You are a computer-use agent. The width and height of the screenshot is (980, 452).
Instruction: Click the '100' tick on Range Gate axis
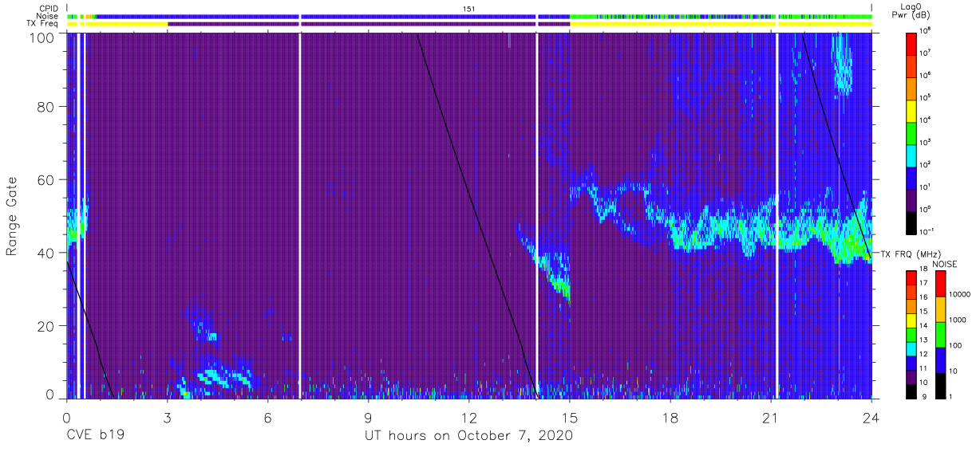(x=43, y=37)
